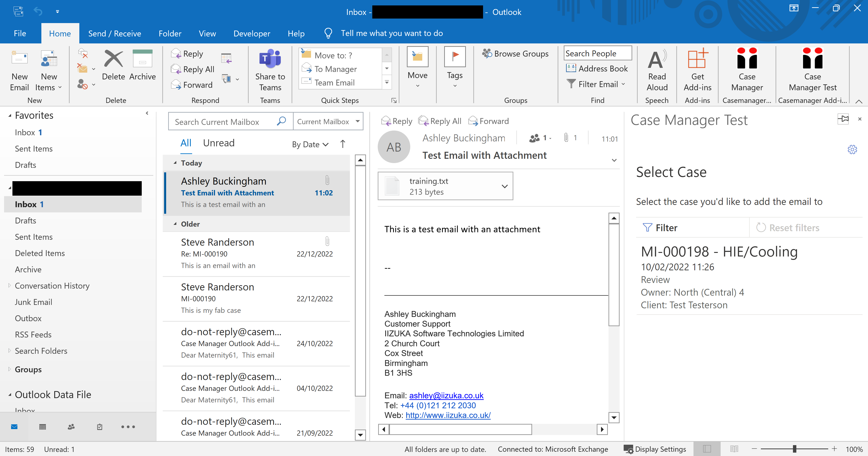Screen dimensions: 868x456
Task: Show only Unread messages
Action: point(219,143)
